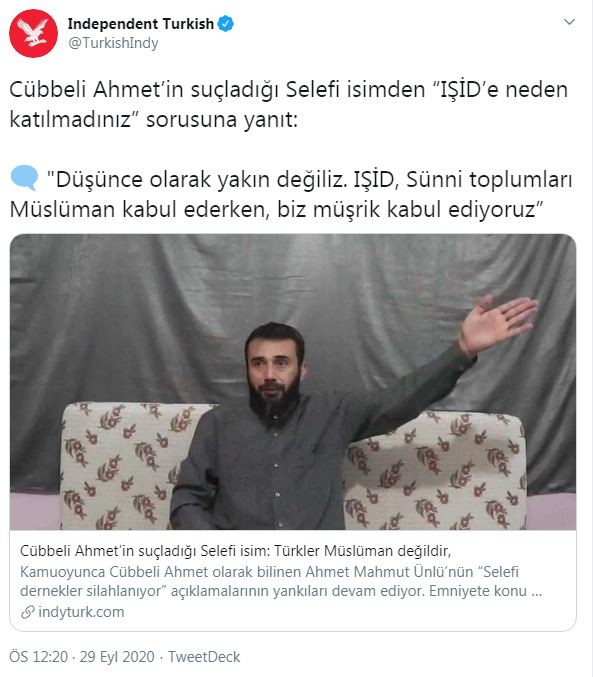Click the bird logo inside red avatar
This screenshot has height=677, width=593.
tap(35, 32)
